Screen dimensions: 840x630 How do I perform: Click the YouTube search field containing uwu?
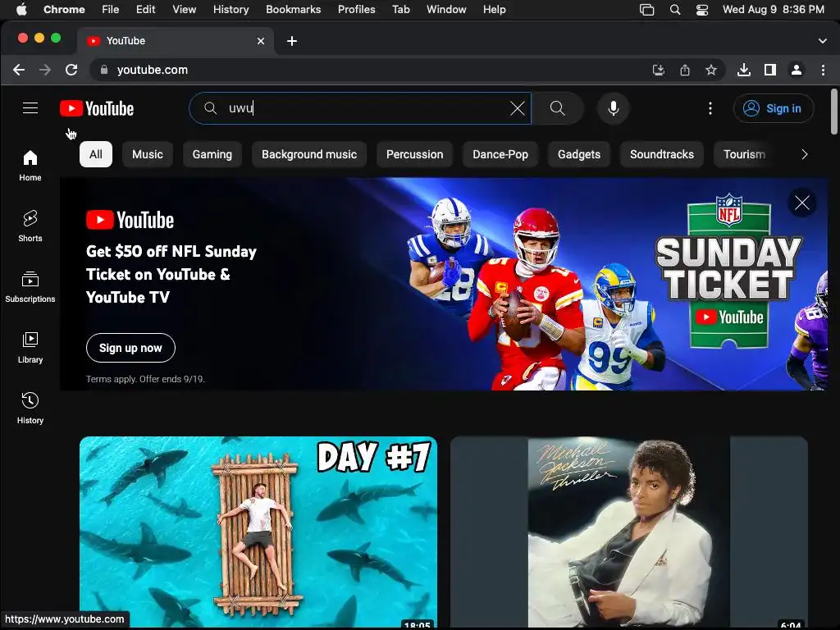point(360,108)
